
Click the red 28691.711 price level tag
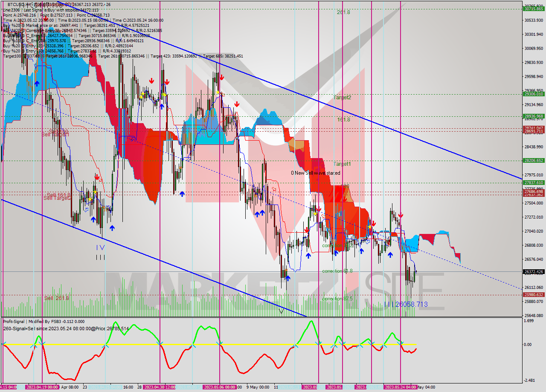pos(533,131)
